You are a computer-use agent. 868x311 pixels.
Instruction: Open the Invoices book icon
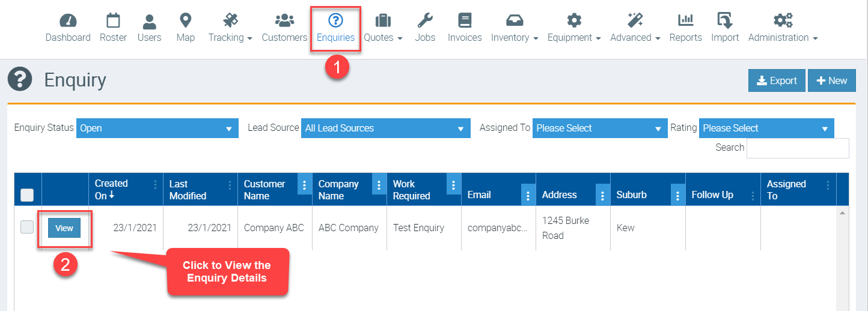point(465,21)
